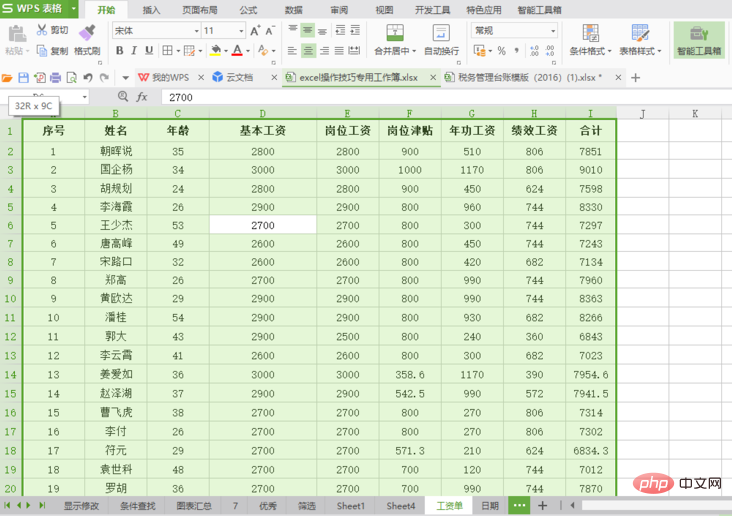Expand the quick access toolbar dropdown
This screenshot has width=732, height=516.
125,78
